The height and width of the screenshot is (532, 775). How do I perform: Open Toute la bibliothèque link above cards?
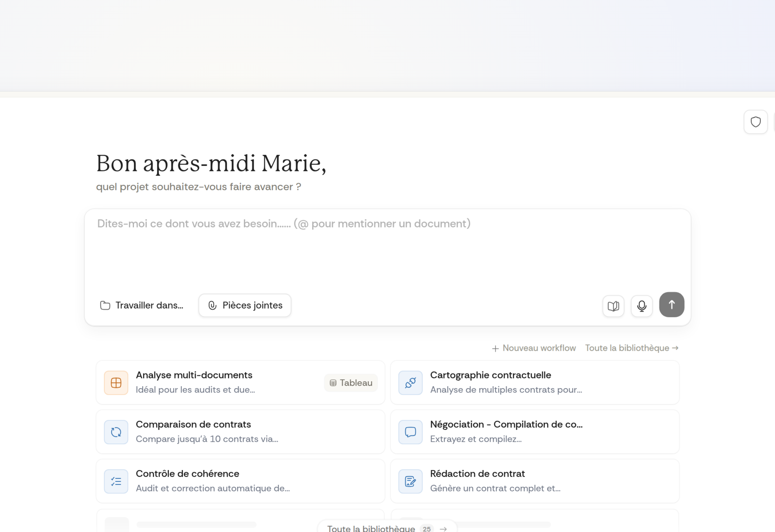[632, 348]
